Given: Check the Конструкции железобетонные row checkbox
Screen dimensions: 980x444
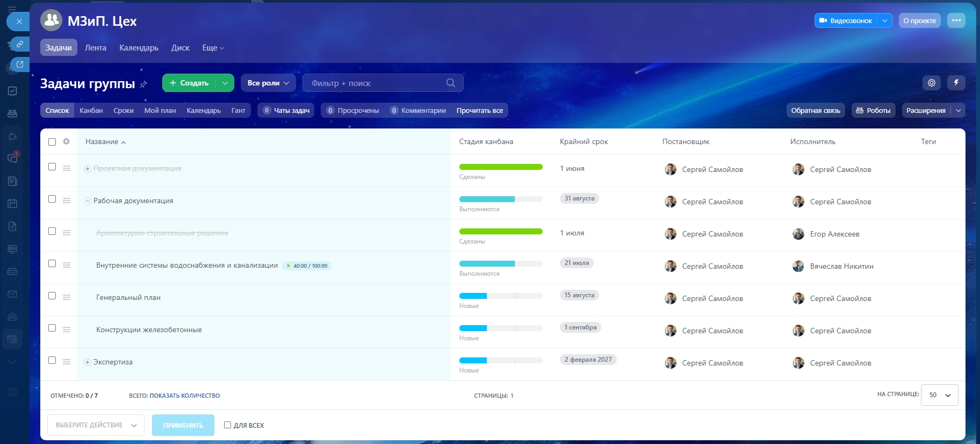Looking at the screenshot, I should (x=52, y=328).
